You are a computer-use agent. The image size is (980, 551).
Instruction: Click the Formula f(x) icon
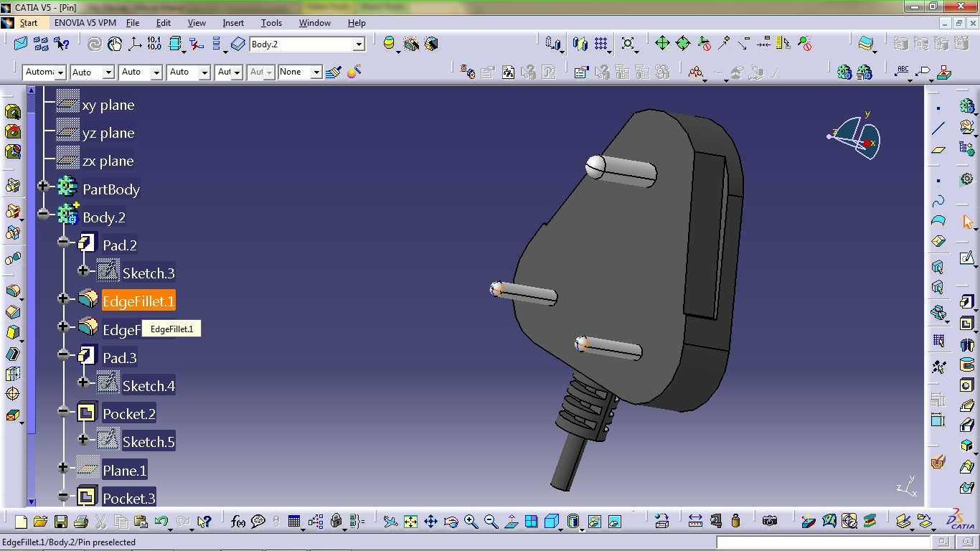[x=238, y=522]
